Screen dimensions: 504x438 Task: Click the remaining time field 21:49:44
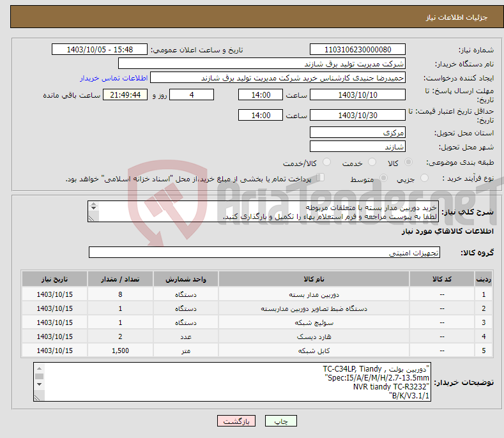click(x=125, y=94)
